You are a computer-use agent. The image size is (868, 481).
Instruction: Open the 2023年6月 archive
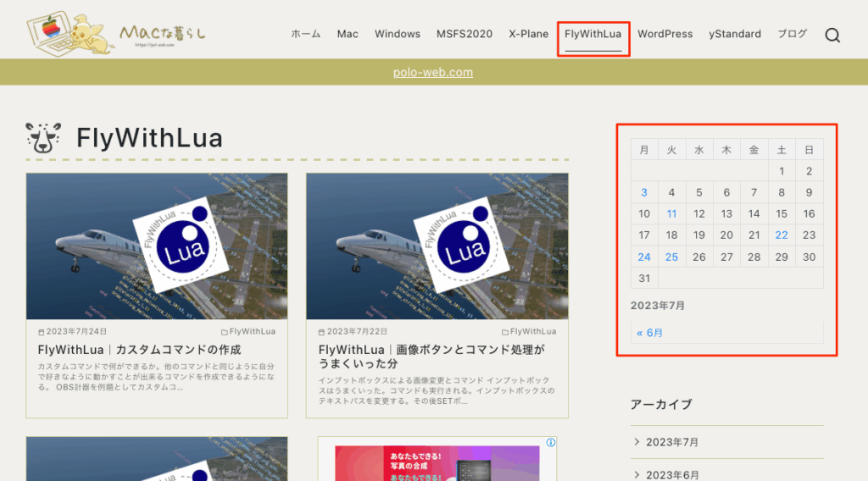[x=672, y=475]
